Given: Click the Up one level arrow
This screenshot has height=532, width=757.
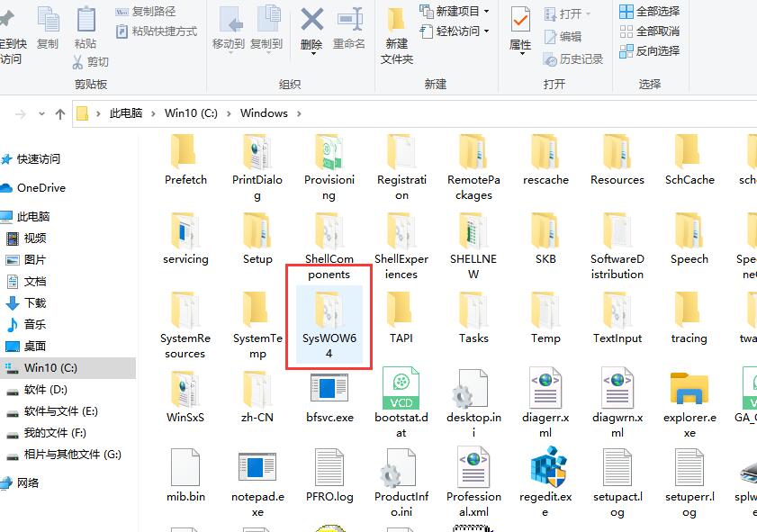Looking at the screenshot, I should click(x=60, y=114).
